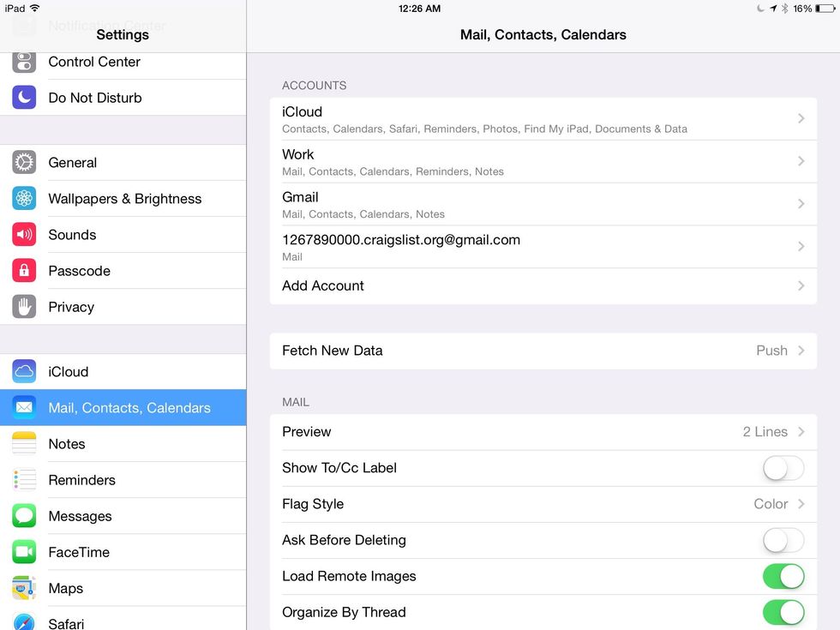Tap the Control Center icon
The image size is (840, 630).
click(24, 62)
